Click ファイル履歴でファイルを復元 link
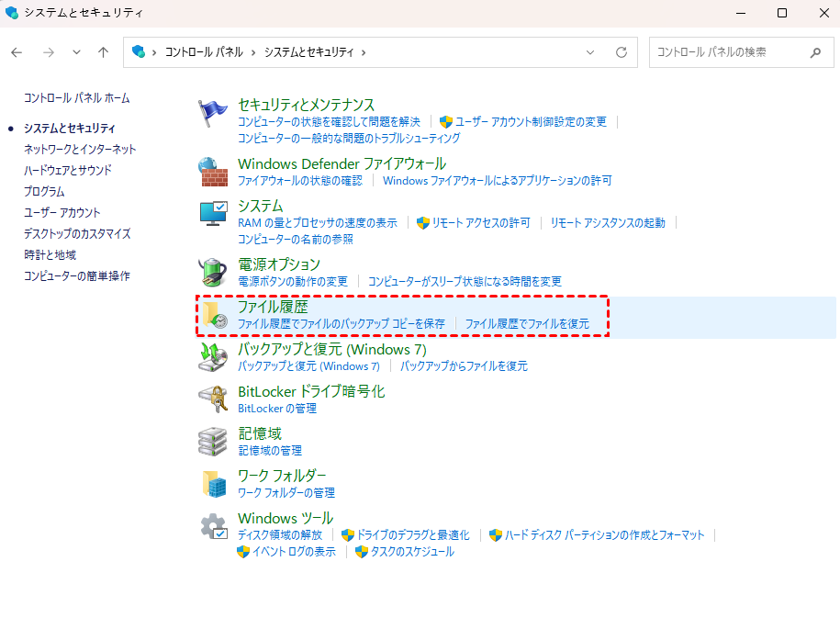Screen dimensions: 840x629 click(527, 323)
